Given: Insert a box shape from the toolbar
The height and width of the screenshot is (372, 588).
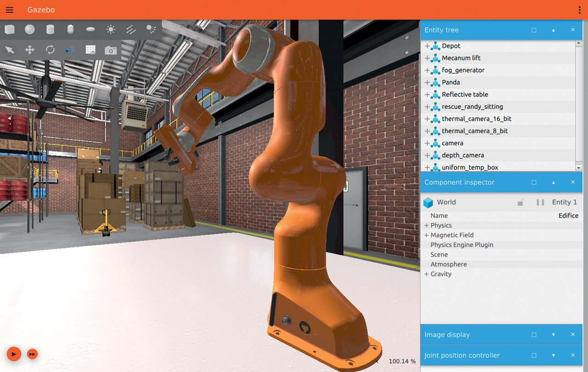Looking at the screenshot, I should tap(10, 30).
